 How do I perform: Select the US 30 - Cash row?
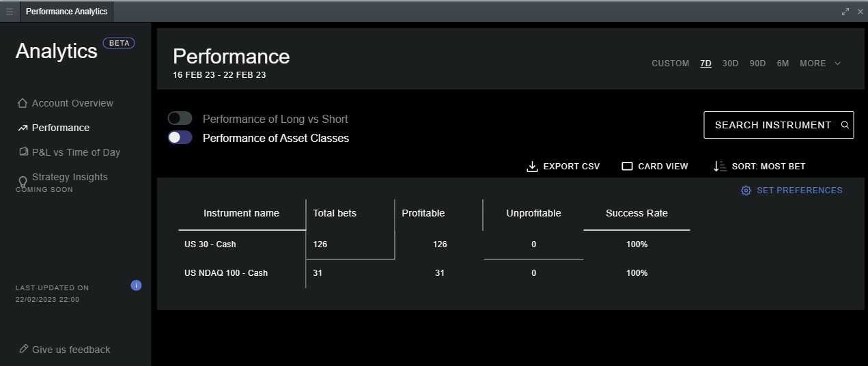(210, 244)
